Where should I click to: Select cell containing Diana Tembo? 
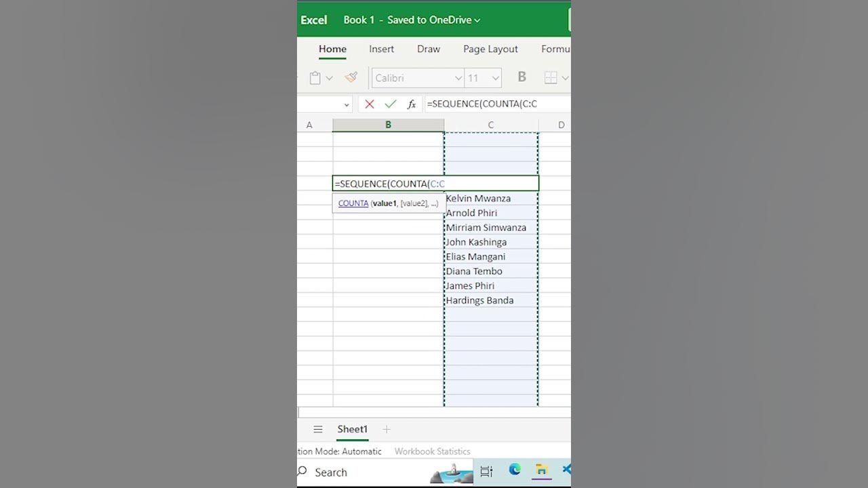pos(491,271)
